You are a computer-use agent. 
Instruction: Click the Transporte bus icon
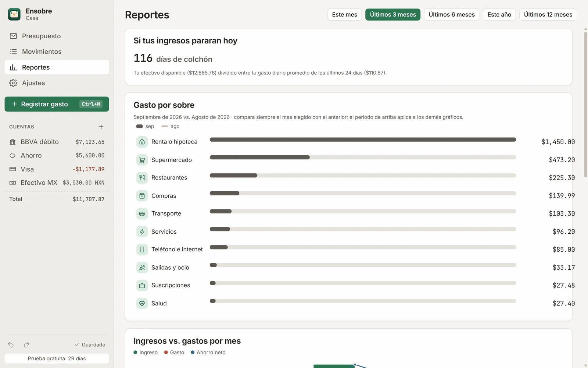(142, 213)
